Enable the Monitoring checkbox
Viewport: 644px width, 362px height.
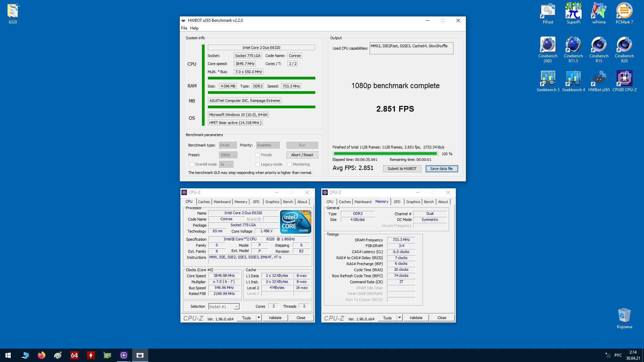point(289,164)
